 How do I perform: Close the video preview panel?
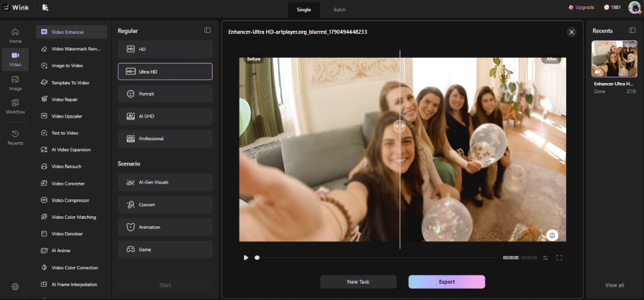tap(571, 32)
